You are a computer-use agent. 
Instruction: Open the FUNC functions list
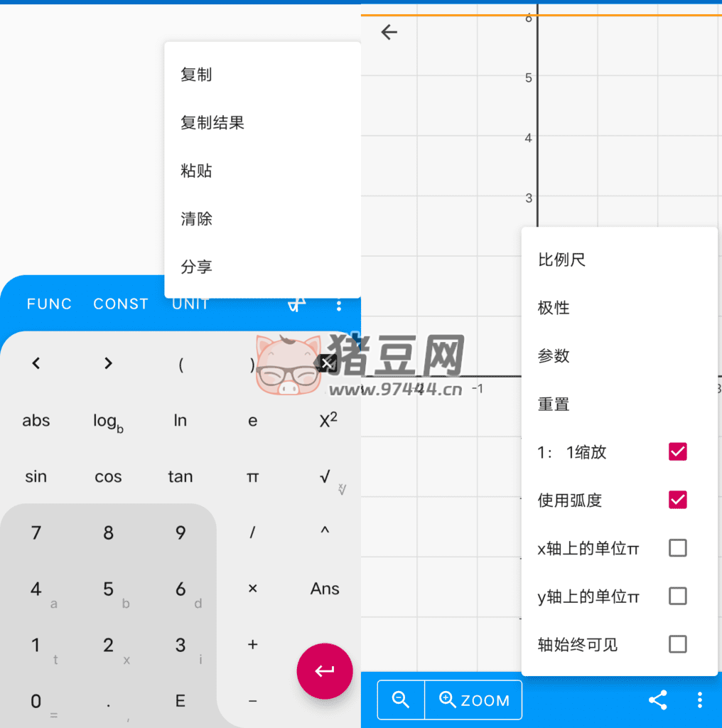pos(49,304)
